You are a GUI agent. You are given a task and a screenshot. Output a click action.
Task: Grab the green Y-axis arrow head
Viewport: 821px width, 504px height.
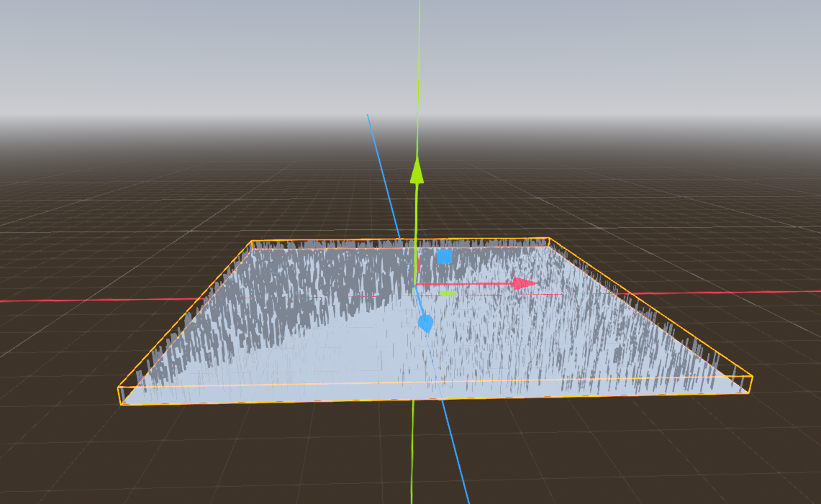point(417,170)
